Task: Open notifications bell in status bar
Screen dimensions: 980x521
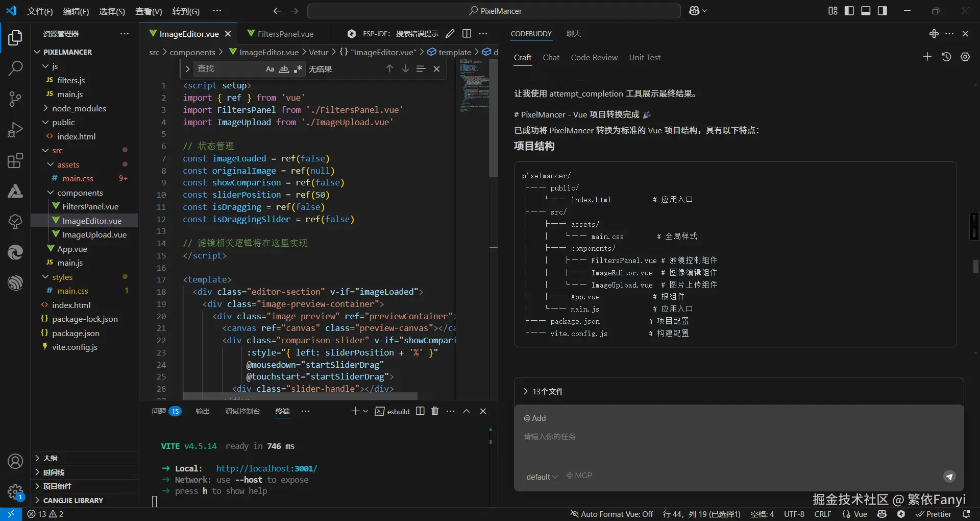Action: 966,514
